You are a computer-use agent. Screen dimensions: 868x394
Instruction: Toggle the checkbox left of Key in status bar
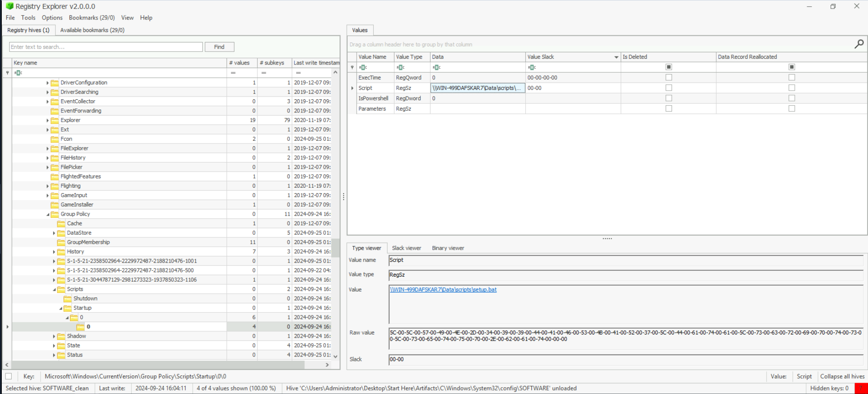point(9,376)
